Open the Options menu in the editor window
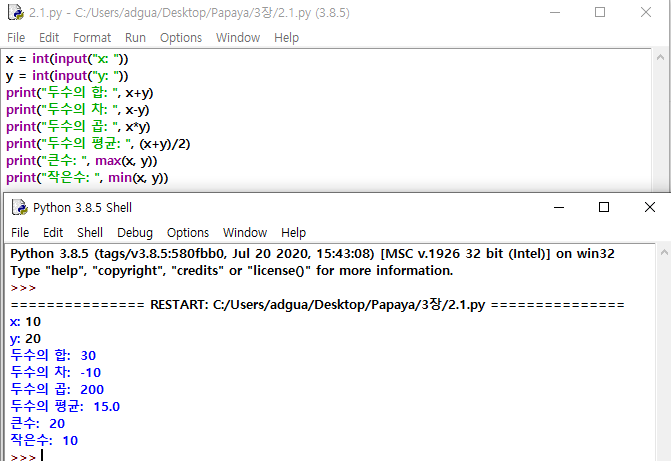671x461 pixels. click(x=181, y=38)
